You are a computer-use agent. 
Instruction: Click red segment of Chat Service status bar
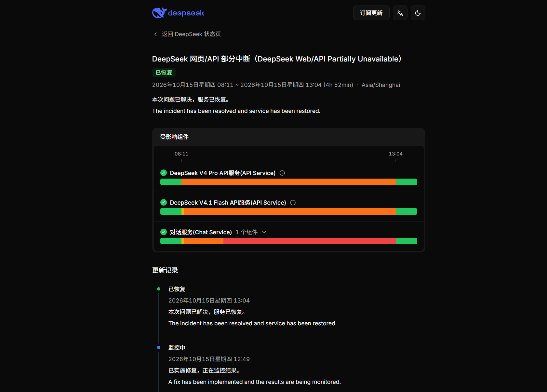pos(310,241)
